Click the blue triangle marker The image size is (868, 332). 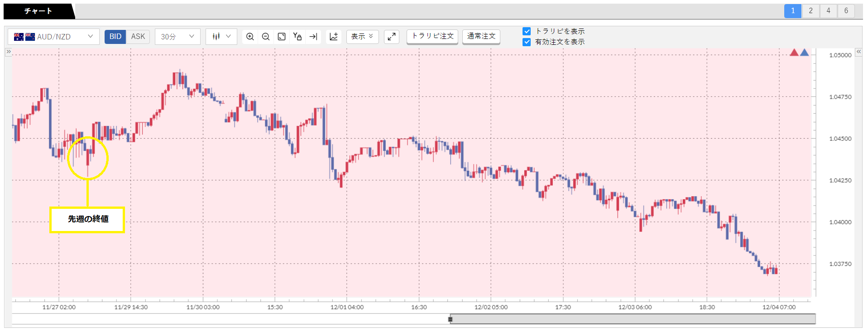pos(805,53)
